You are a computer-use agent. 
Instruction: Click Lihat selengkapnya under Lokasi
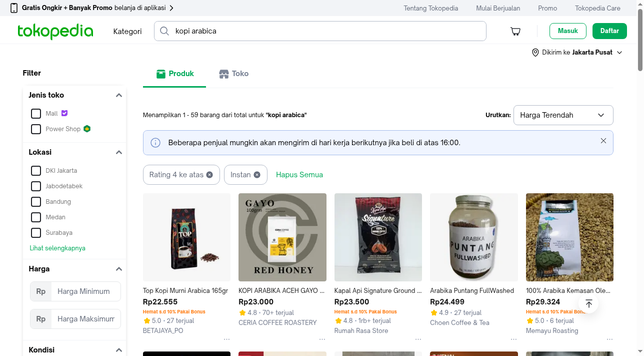point(57,248)
